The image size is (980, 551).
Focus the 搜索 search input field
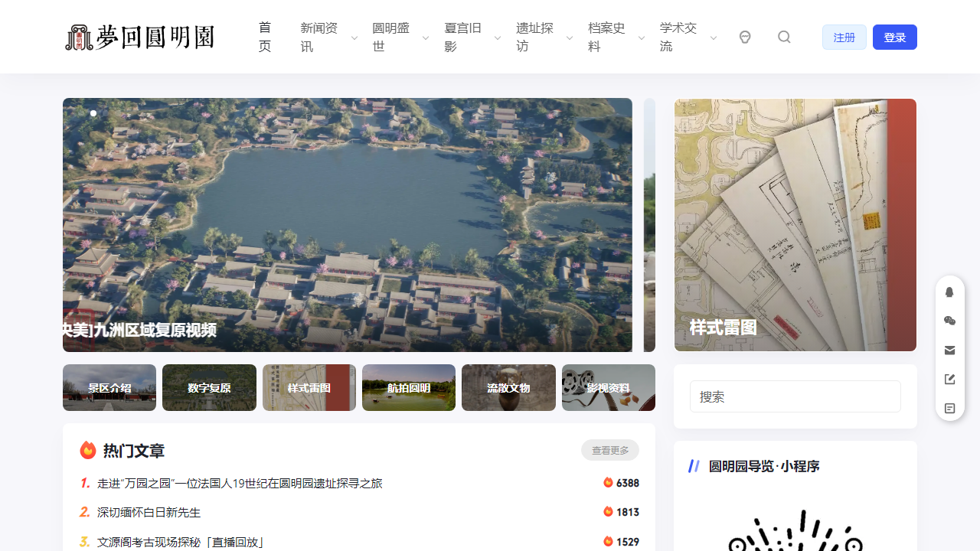(795, 396)
